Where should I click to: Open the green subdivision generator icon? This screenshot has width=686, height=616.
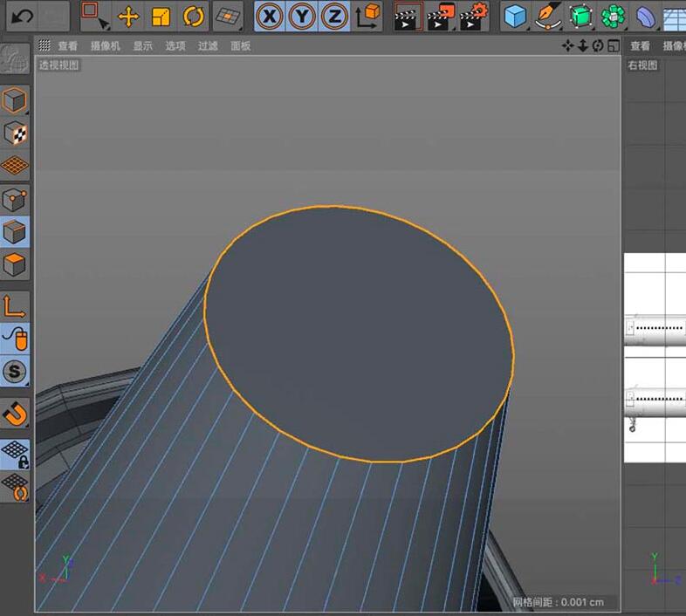580,17
